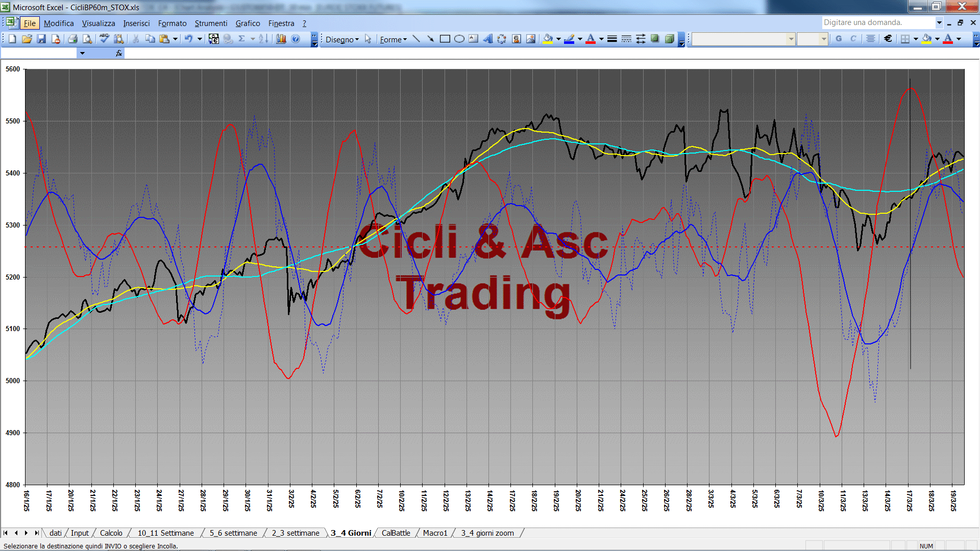Open the Modifica menu
The image size is (980, 551).
[59, 23]
